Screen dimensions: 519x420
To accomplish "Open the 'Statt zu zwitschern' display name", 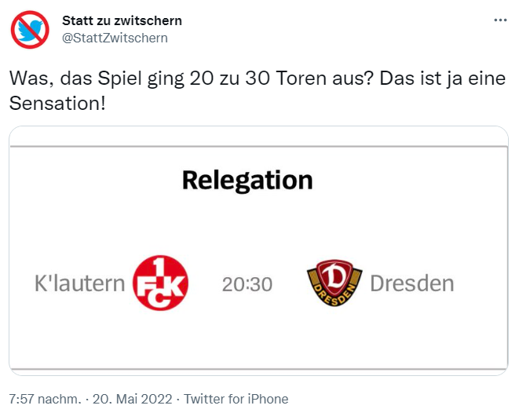I will point(122,20).
